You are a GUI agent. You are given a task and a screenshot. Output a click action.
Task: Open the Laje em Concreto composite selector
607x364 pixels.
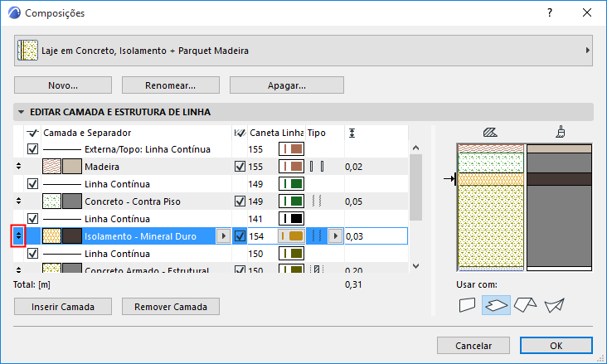303,51
